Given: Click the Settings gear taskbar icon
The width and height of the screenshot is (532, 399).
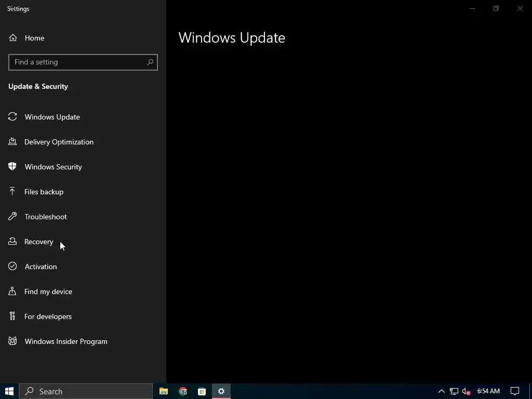Looking at the screenshot, I should click(x=221, y=391).
